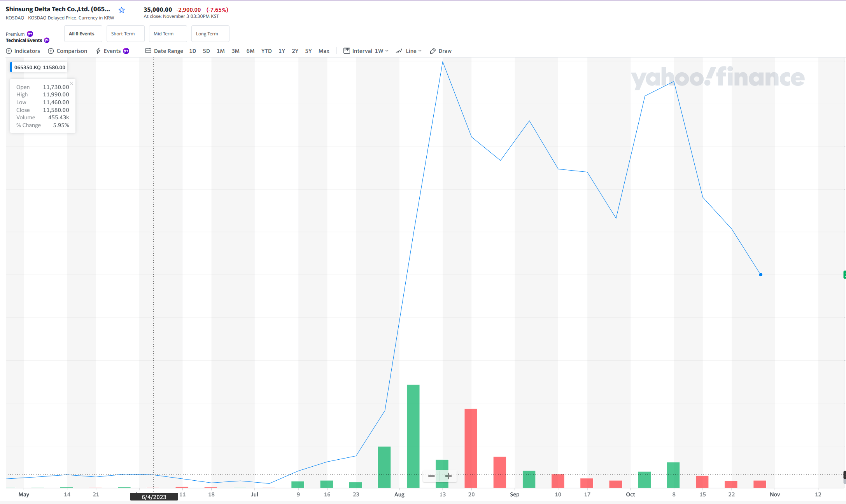Open Events lightning bolt menu
This screenshot has height=504, width=846.
[x=98, y=51]
